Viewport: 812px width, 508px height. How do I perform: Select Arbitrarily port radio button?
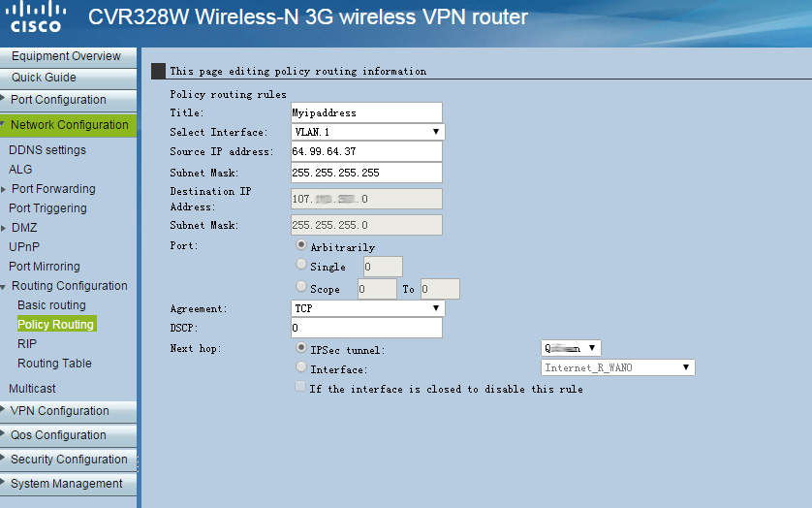(x=301, y=244)
